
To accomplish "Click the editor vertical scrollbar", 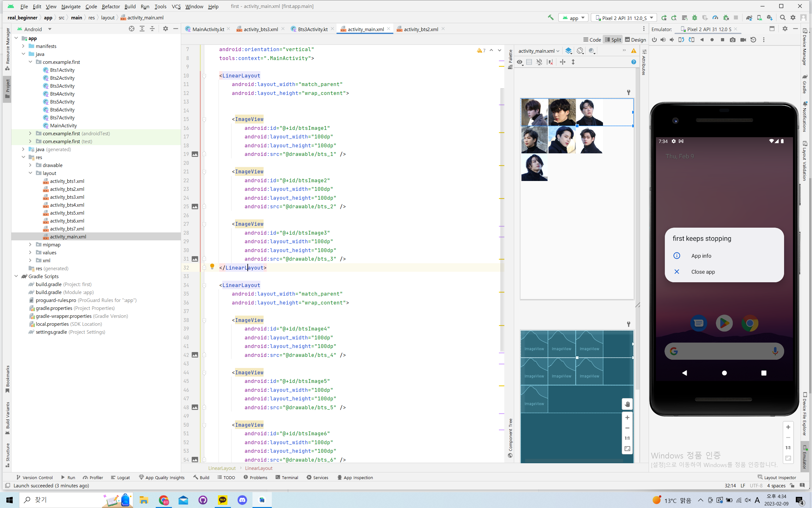I will click(x=502, y=220).
